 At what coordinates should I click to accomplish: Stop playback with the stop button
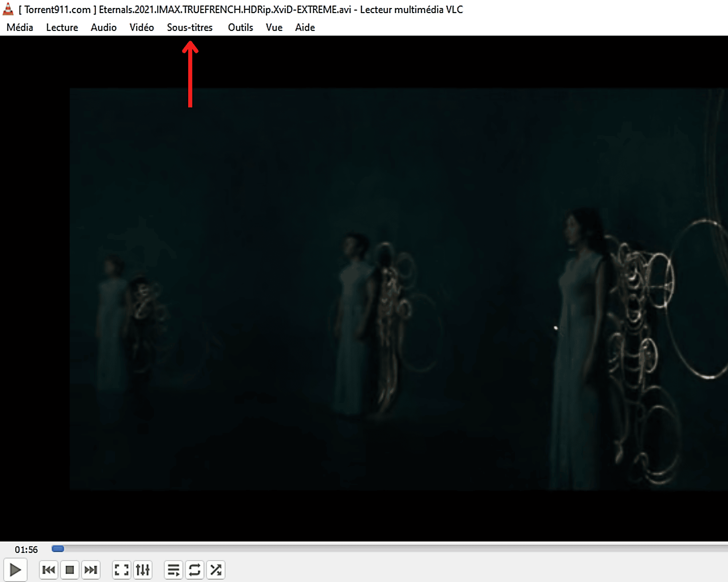70,570
